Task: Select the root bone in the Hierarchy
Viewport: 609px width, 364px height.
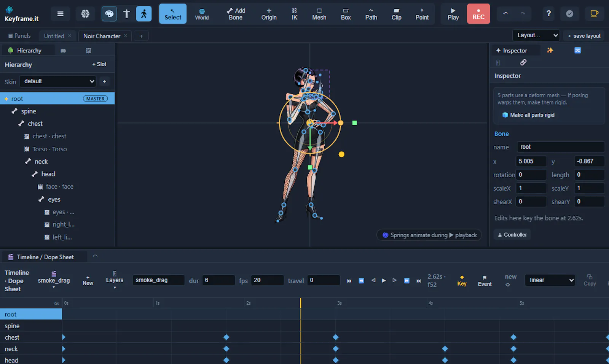Action: [57, 99]
